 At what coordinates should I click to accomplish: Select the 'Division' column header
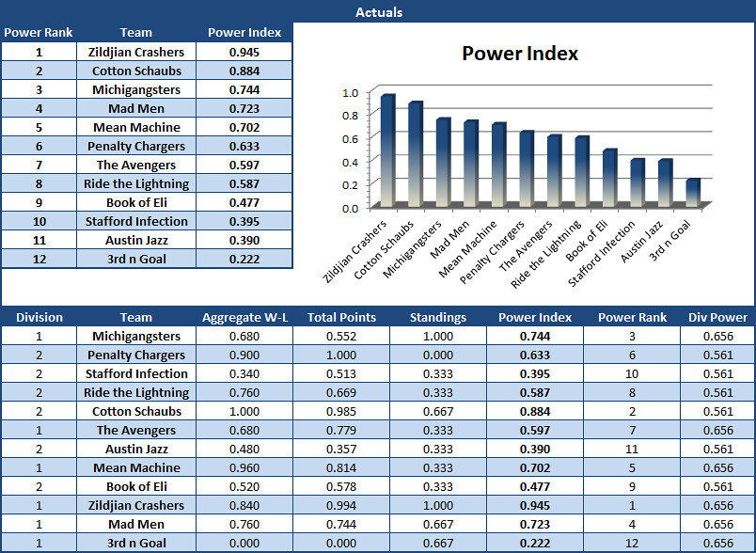click(x=39, y=317)
